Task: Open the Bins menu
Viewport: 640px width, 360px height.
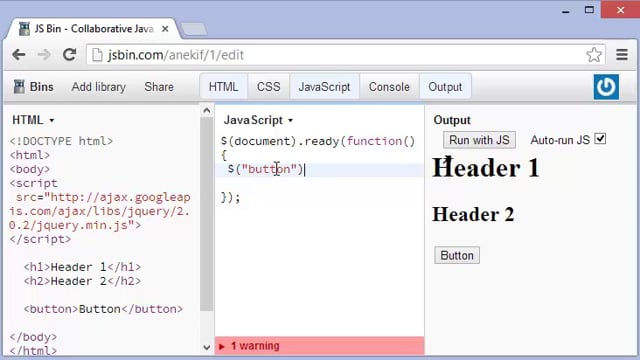Action: [x=33, y=87]
